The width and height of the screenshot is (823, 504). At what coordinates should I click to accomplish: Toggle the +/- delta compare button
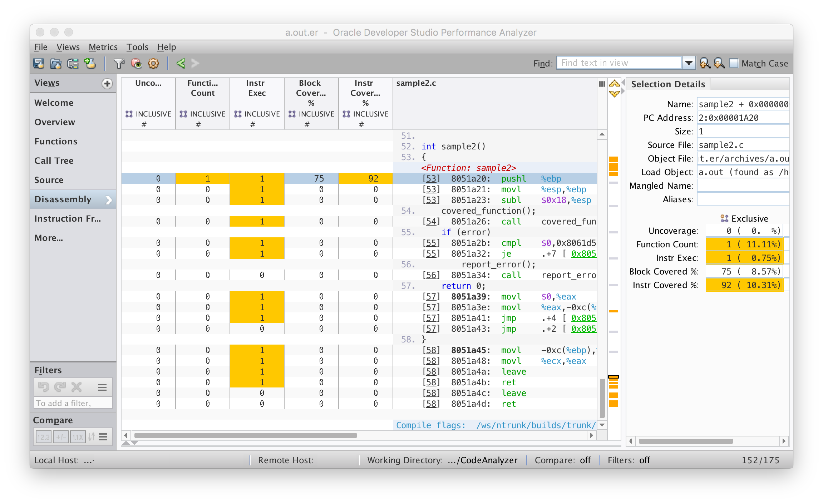(60, 437)
